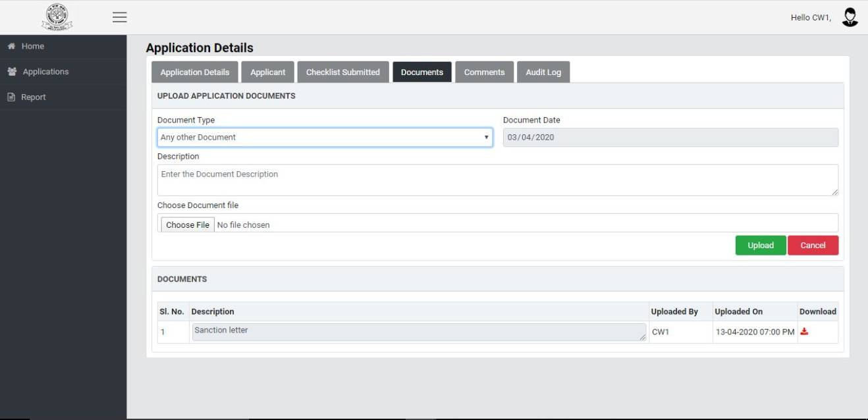
Task: View the Checklist Submitted tab
Action: 342,72
